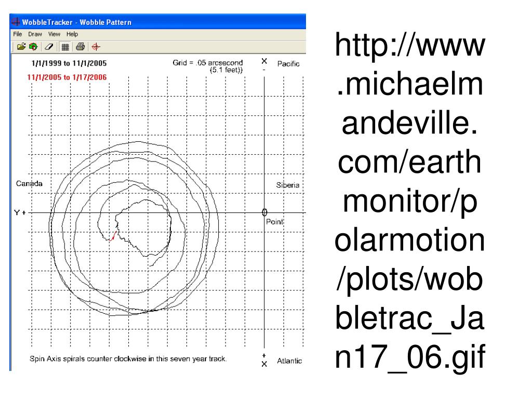Click the green globe download icon
532x399 pixels.
(x=33, y=46)
